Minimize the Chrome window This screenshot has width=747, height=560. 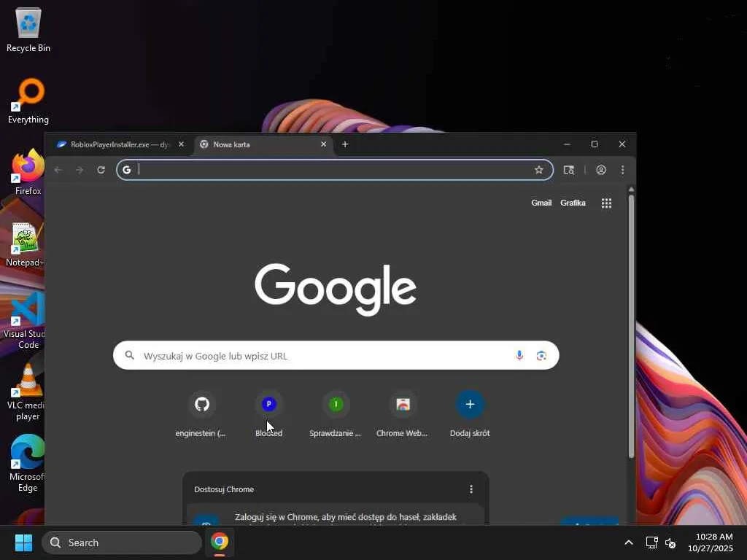pyautogui.click(x=567, y=144)
